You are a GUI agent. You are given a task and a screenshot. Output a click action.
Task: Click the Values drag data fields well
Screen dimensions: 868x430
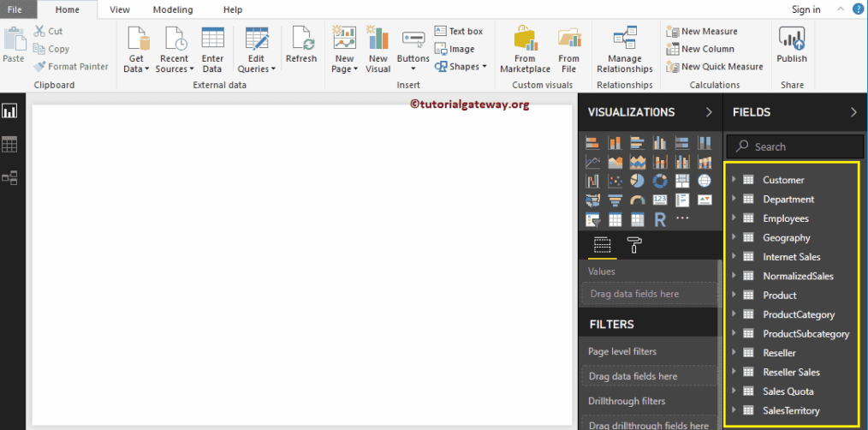click(x=649, y=294)
